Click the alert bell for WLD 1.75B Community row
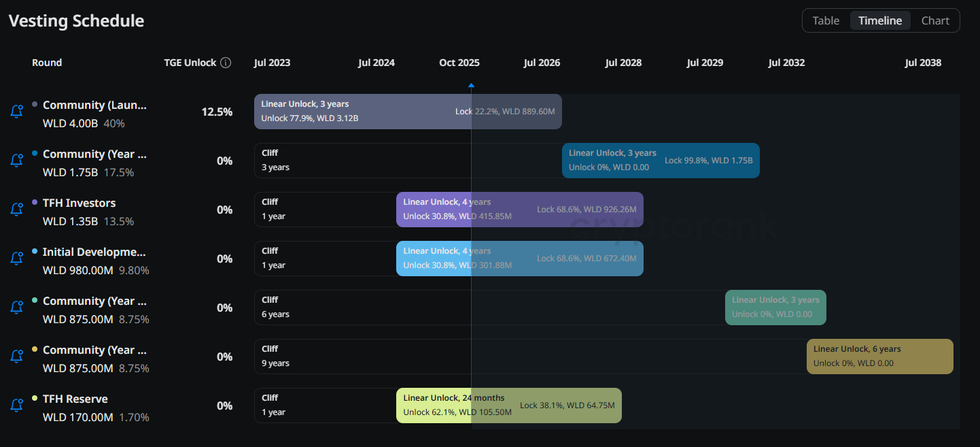This screenshot has width=980, height=447. tap(17, 161)
